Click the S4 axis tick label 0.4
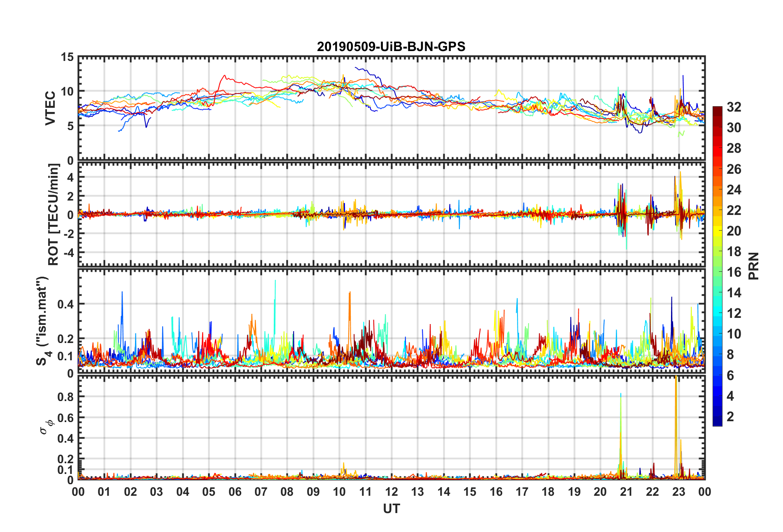The width and height of the screenshot is (783, 532). point(65,304)
